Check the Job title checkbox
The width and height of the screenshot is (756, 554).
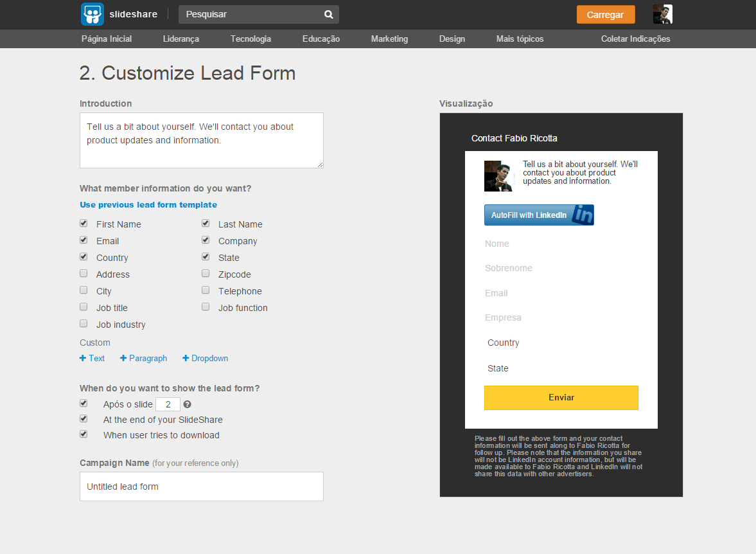coord(84,307)
